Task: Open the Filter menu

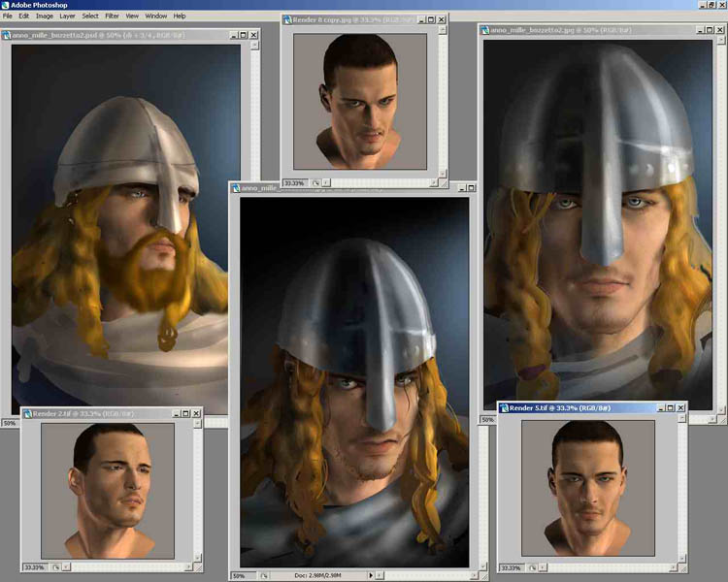Action: [112, 16]
